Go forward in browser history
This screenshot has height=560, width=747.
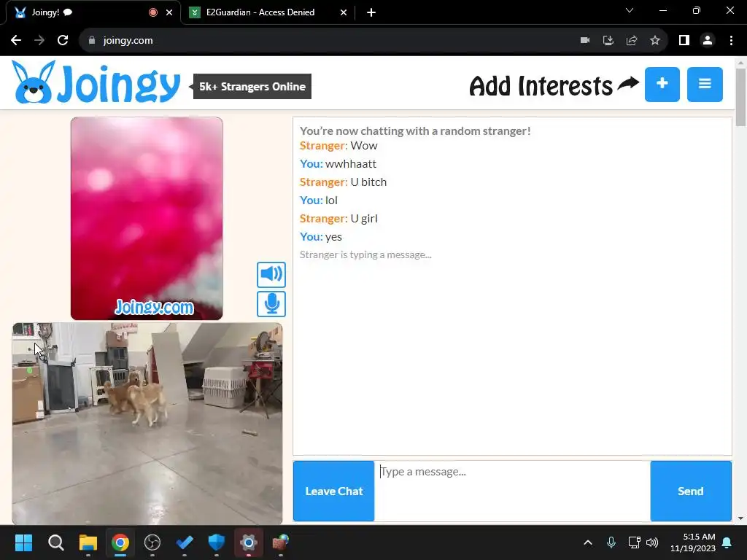[39, 41]
